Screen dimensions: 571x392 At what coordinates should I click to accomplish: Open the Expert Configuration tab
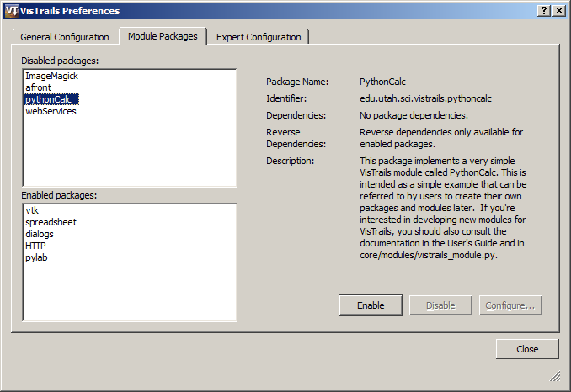tap(259, 37)
